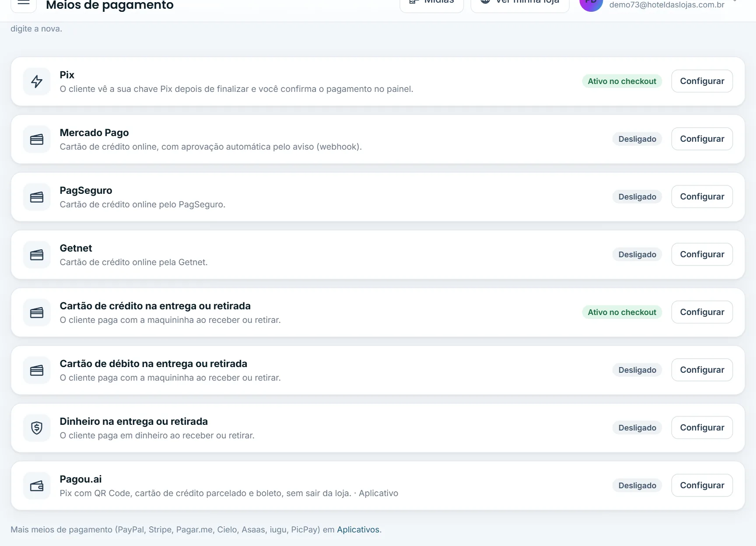Select the 'Mercado Pago' heading
The width and height of the screenshot is (756, 546).
point(94,133)
